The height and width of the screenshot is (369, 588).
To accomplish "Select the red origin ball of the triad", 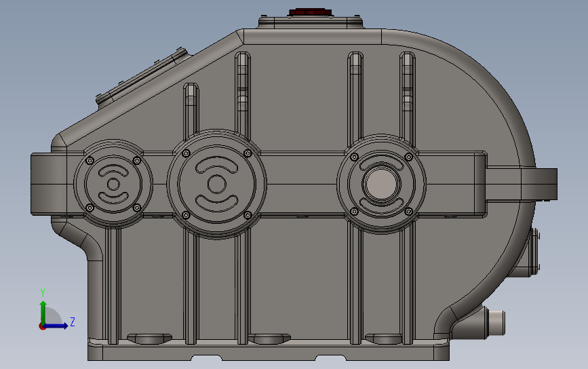I will [x=42, y=327].
